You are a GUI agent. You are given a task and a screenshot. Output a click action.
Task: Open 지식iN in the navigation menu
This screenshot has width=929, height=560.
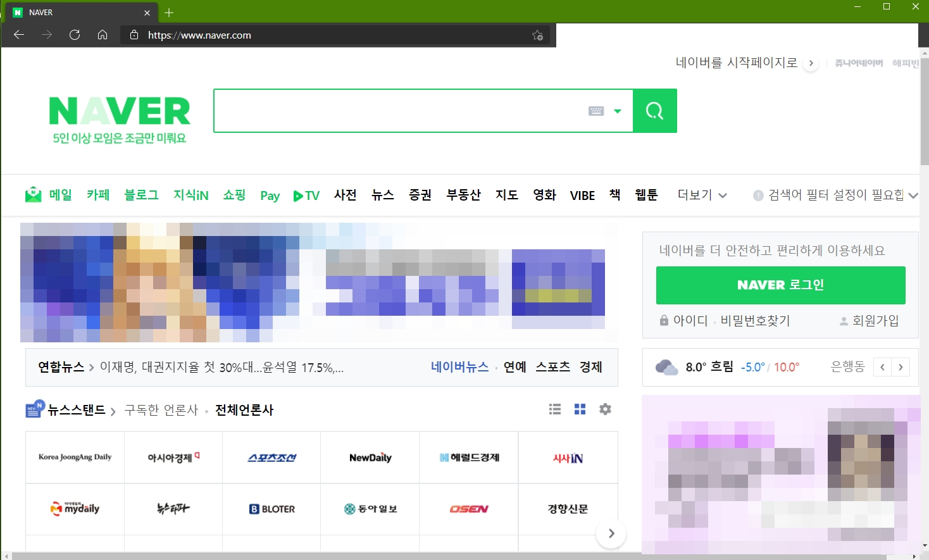coord(191,195)
